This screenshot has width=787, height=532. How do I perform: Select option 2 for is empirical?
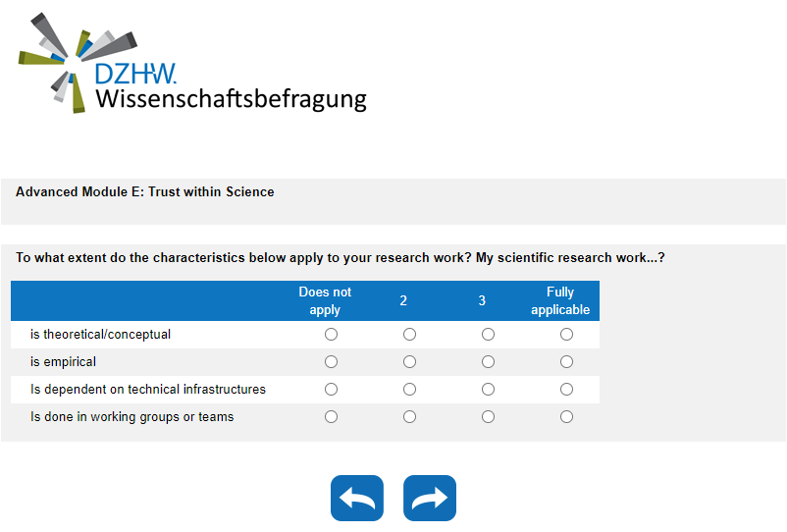click(409, 362)
